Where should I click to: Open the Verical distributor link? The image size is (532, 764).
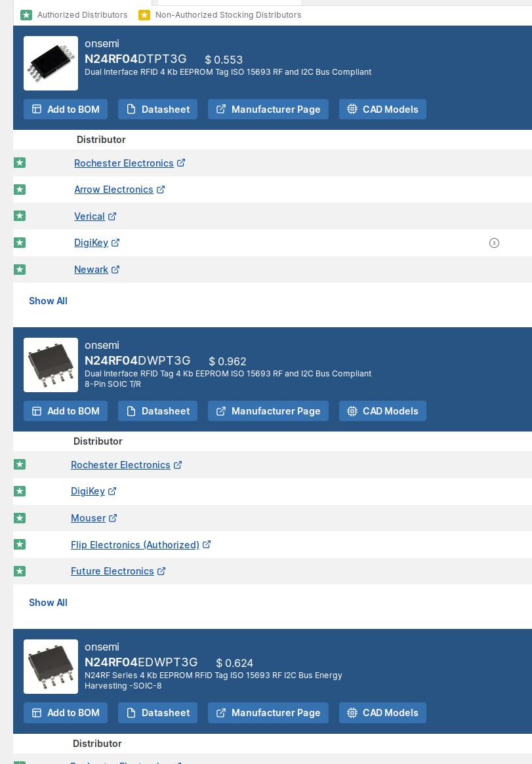tap(90, 216)
